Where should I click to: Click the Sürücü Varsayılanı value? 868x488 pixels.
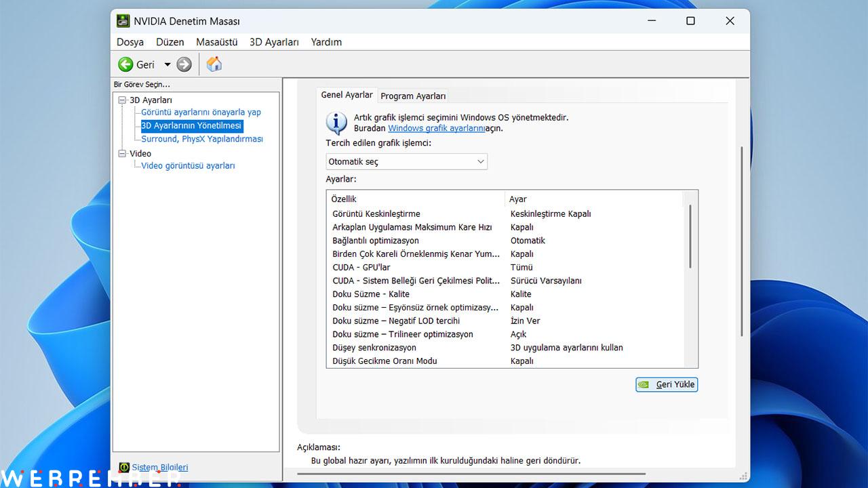[x=546, y=281]
